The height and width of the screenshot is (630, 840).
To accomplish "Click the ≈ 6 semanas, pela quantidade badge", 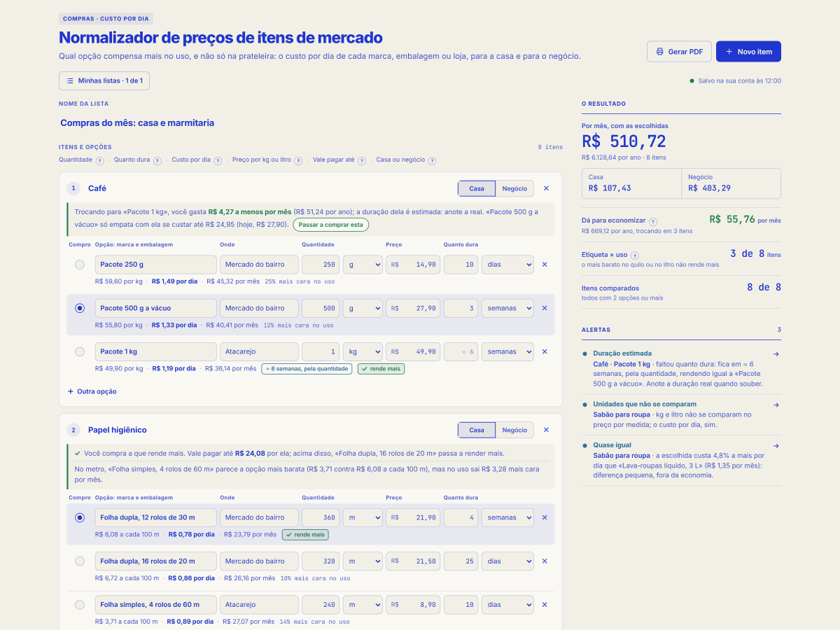I will click(x=307, y=368).
